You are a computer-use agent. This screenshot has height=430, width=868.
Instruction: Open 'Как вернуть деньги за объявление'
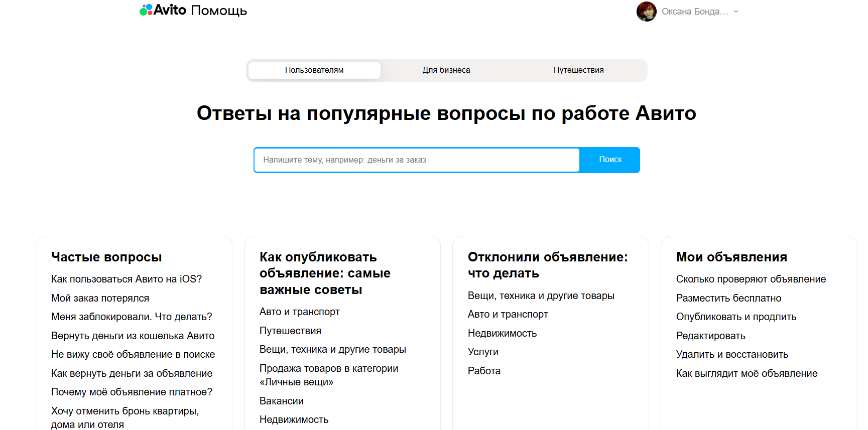coord(132,373)
